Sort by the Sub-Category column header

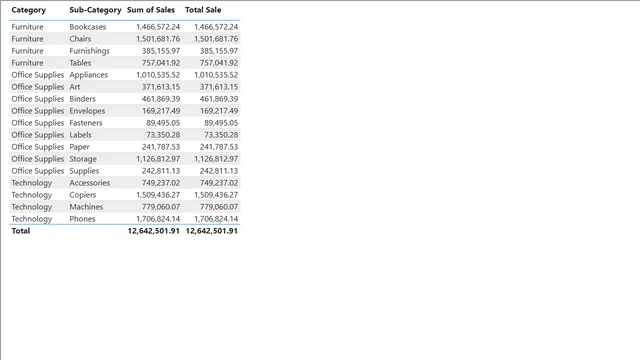(x=95, y=10)
